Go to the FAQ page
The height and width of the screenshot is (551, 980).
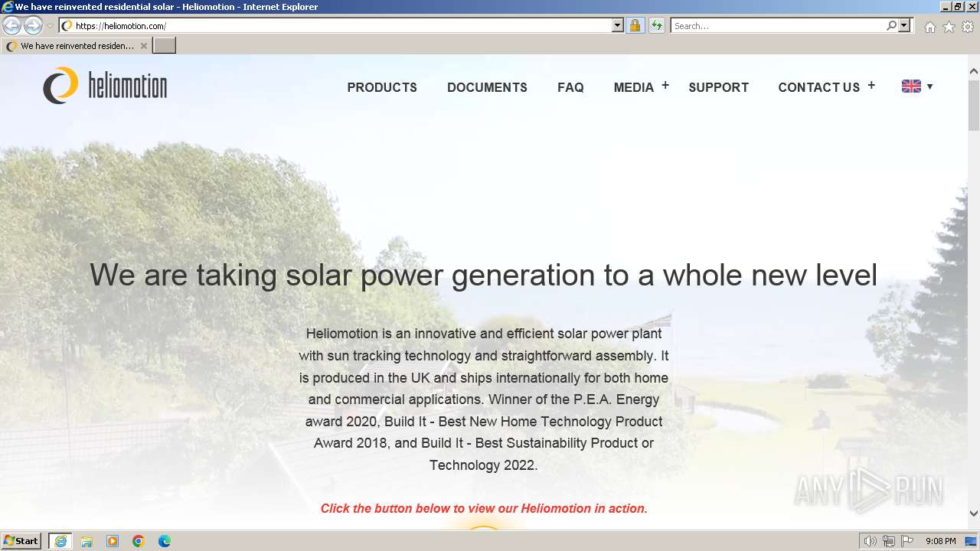point(570,87)
